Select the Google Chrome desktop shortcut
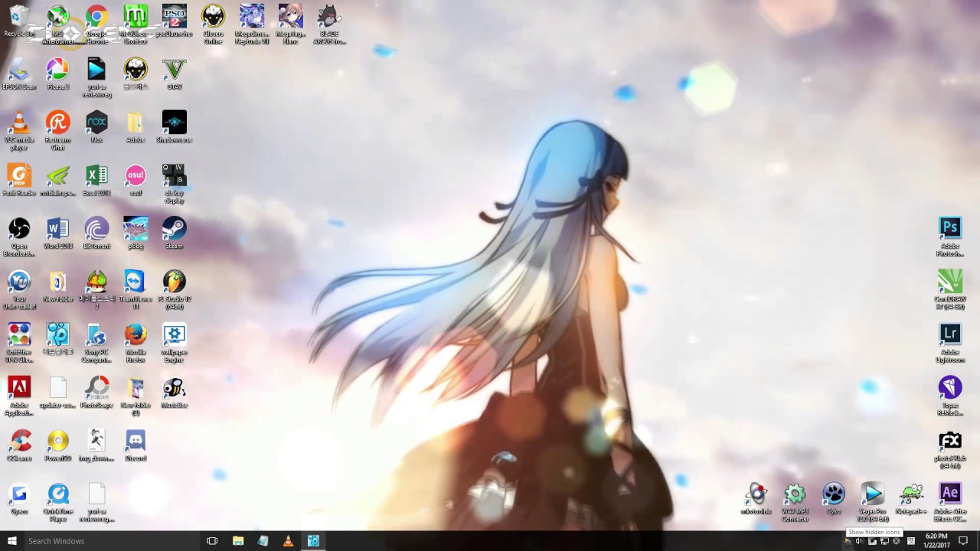Image resolution: width=980 pixels, height=551 pixels. point(96,24)
